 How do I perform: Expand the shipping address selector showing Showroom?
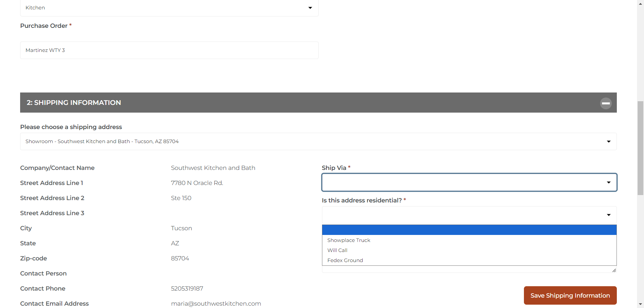(x=318, y=141)
